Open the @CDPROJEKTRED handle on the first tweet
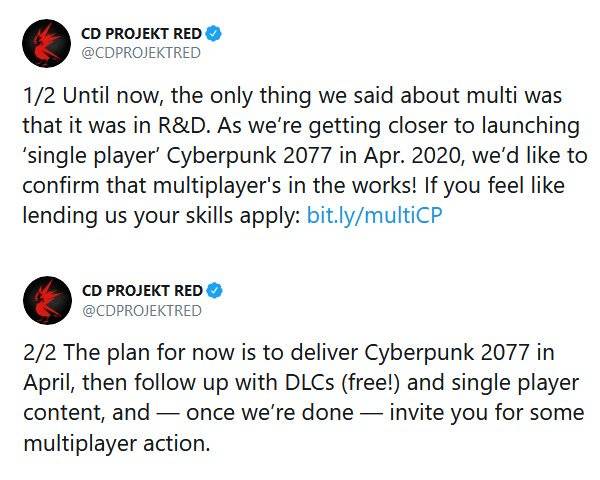600x480 pixels. point(141,55)
